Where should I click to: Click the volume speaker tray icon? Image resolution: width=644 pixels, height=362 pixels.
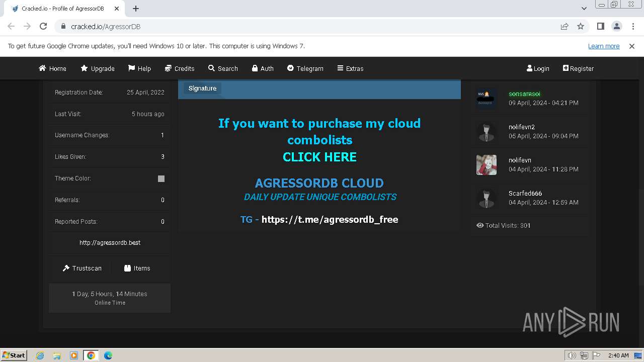pos(572,355)
